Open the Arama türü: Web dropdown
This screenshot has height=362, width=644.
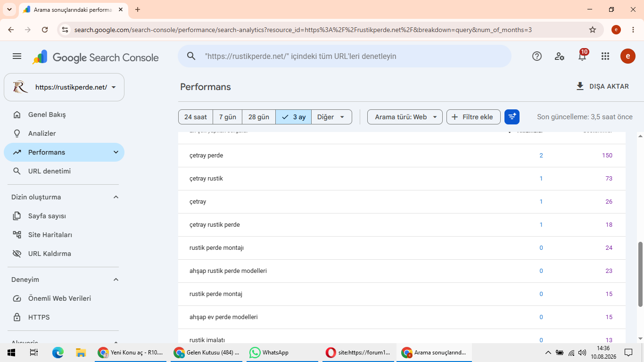pos(405,117)
